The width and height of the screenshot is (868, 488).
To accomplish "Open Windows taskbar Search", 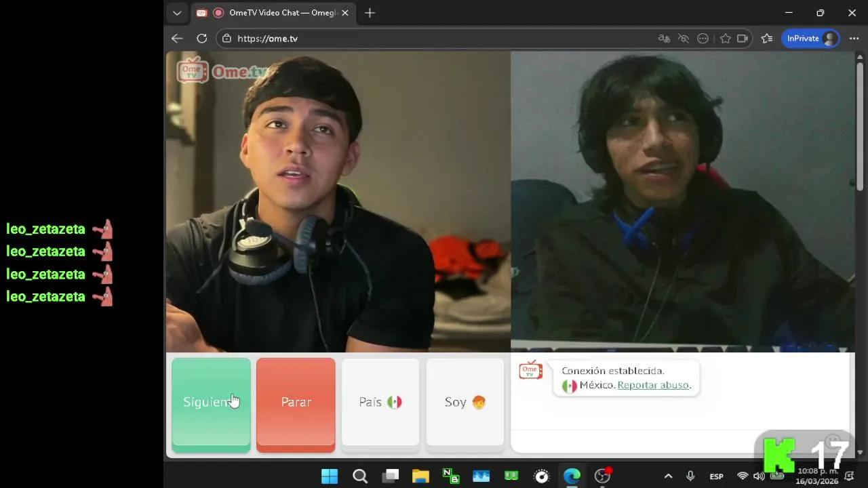I will click(360, 476).
